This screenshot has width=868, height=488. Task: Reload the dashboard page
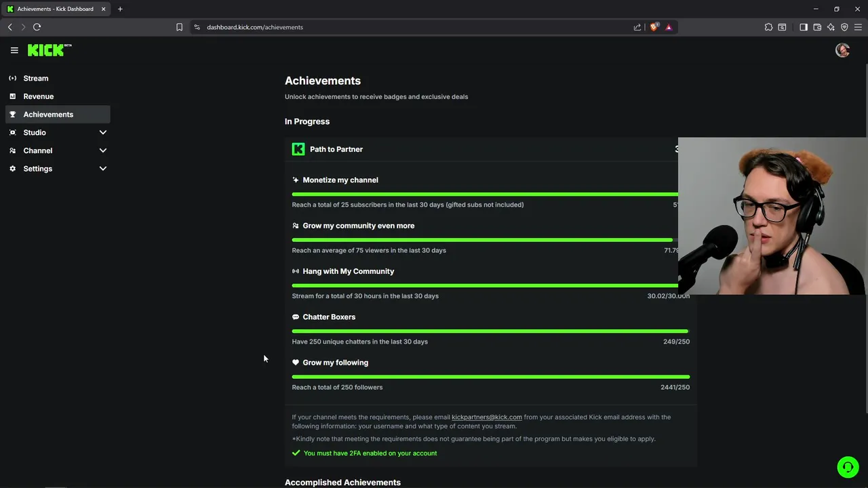click(x=37, y=27)
